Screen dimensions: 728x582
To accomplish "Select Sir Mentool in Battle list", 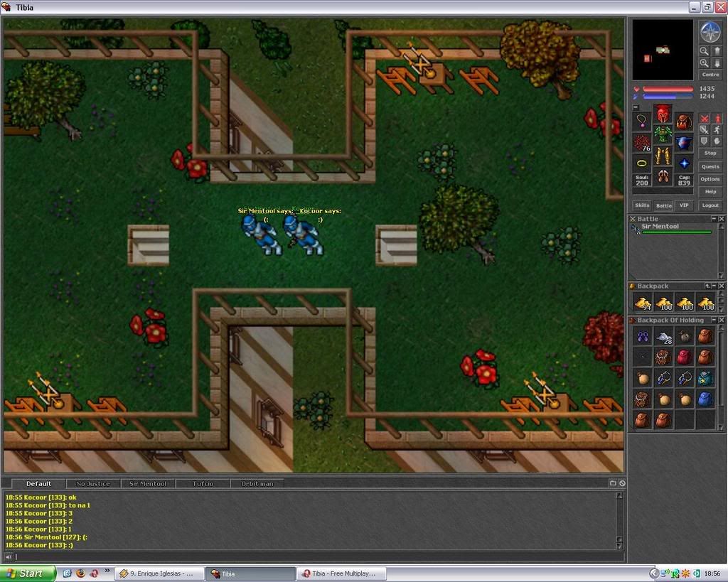I will coord(671,228).
